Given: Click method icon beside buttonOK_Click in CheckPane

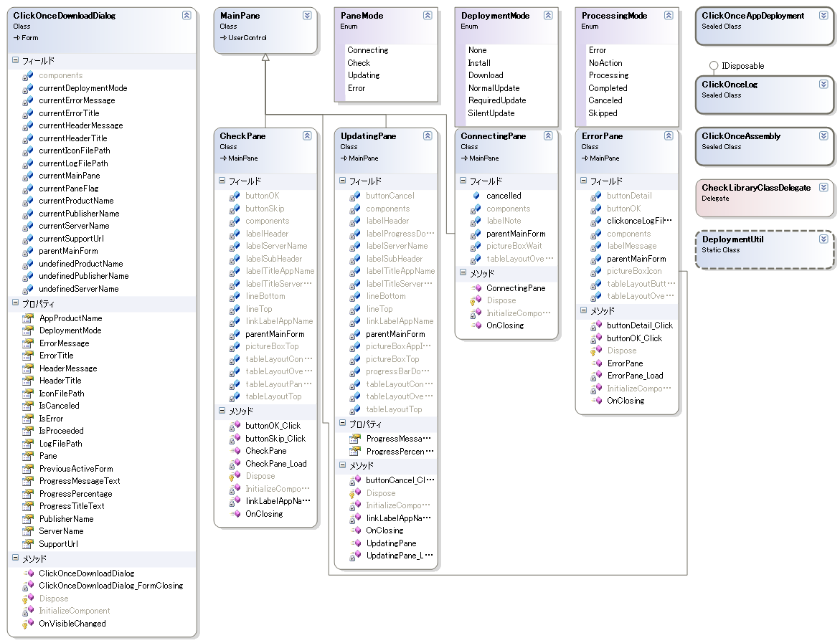Looking at the screenshot, I should click(234, 426).
